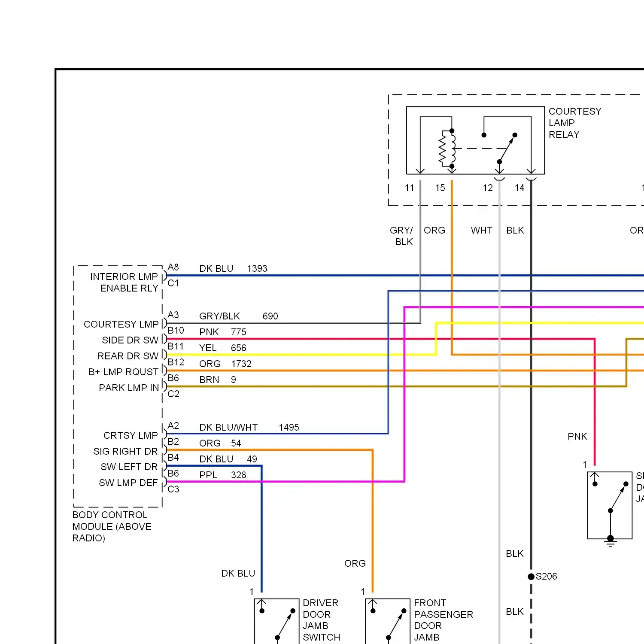The width and height of the screenshot is (644, 644).
Task: Click the ORG 1732 wire label
Action: pos(225,364)
